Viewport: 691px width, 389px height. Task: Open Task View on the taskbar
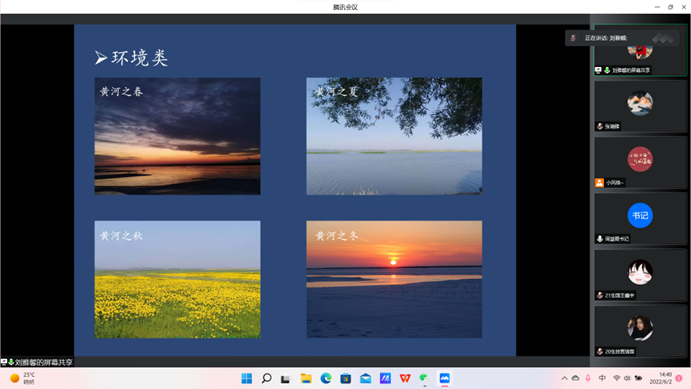click(x=286, y=379)
